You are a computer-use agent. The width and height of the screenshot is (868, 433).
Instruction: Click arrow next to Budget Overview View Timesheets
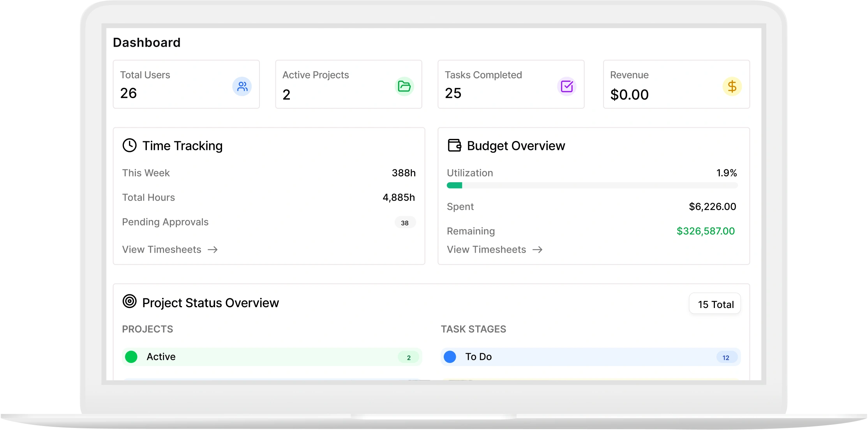coord(538,250)
